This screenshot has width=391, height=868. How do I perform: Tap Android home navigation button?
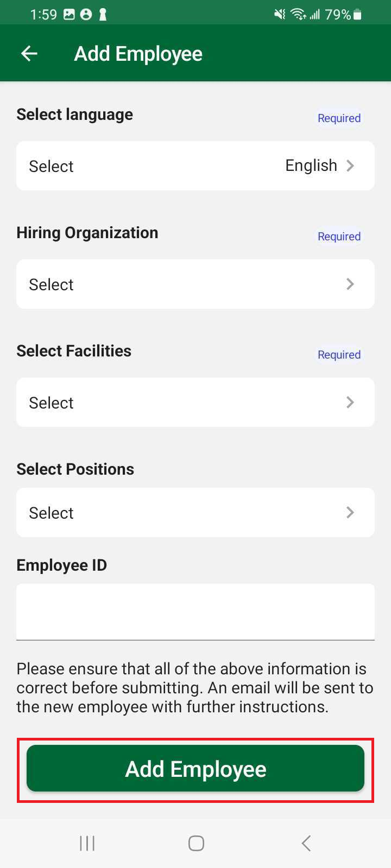pos(196,843)
